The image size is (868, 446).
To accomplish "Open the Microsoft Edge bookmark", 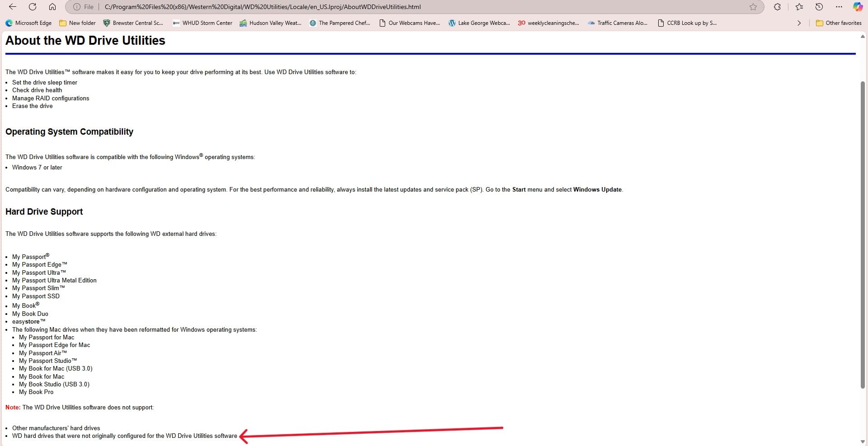I will click(x=28, y=23).
